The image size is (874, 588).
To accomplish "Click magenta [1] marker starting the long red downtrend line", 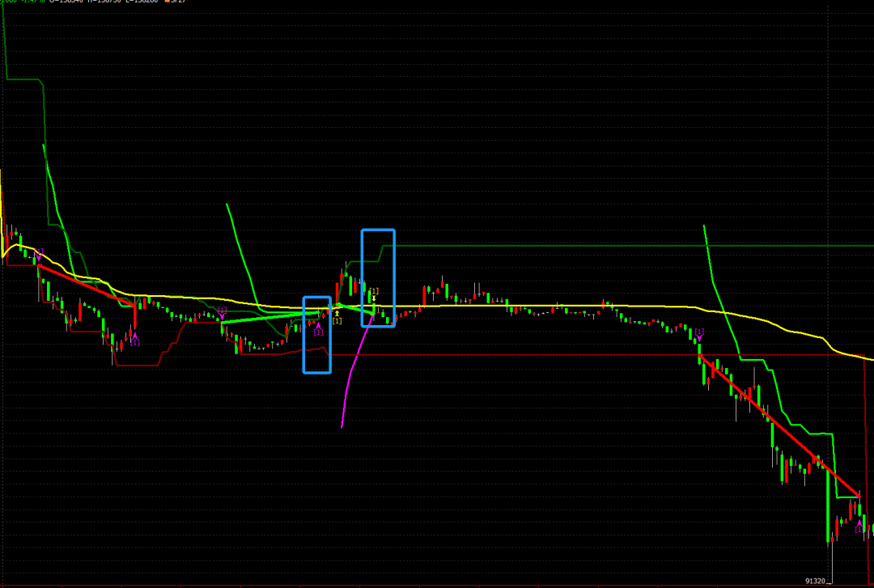I will [699, 334].
